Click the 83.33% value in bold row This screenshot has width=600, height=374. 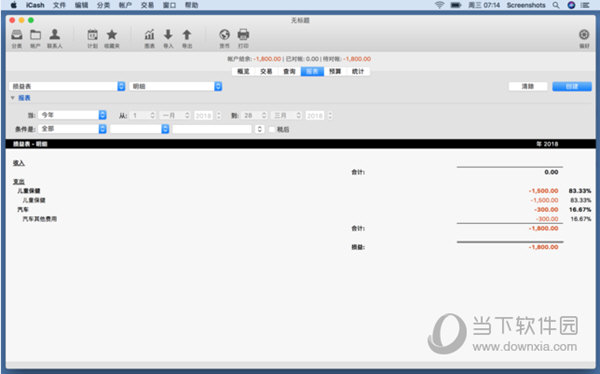click(580, 191)
